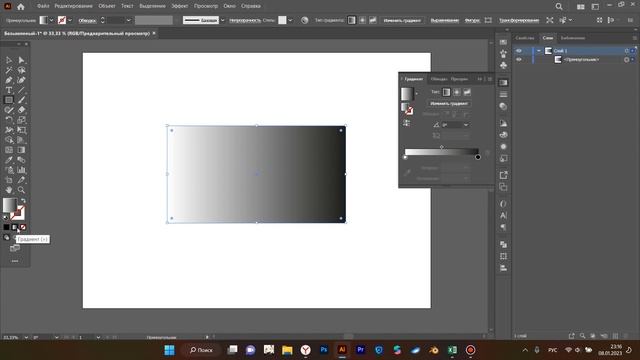Select the Free Transform tool
Viewport: 640px width, 360px height.
(x=22, y=130)
